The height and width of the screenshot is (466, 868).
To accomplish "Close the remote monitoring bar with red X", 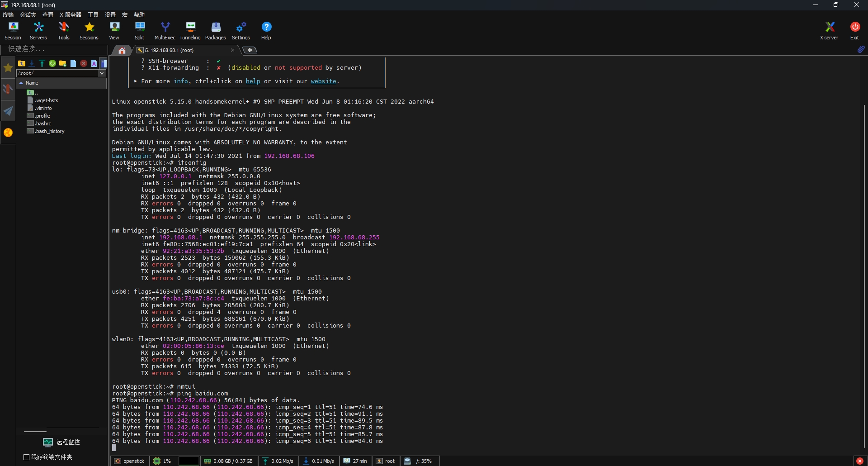I will point(860,461).
